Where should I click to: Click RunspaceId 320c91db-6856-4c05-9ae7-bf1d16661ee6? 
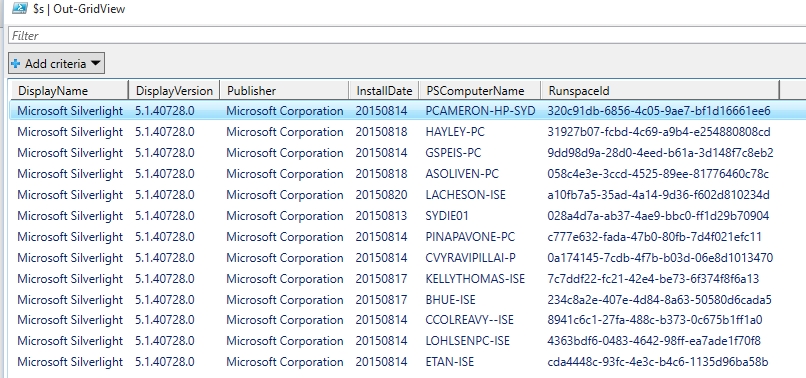click(x=659, y=111)
